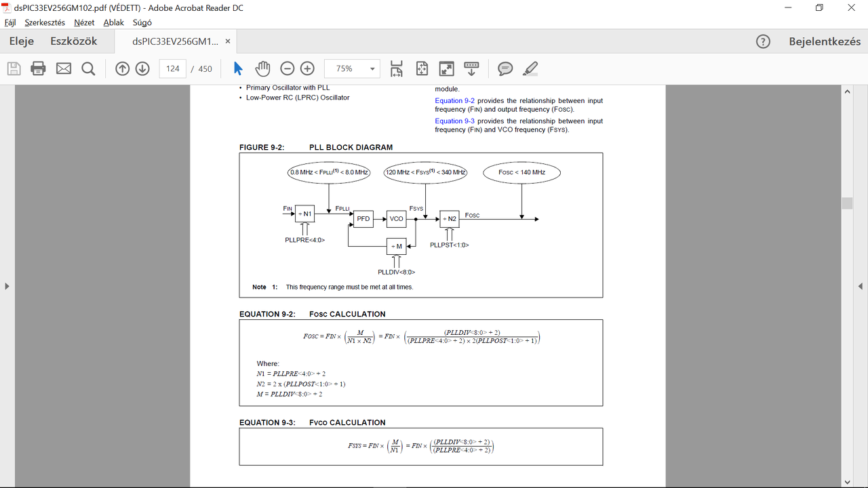868x488 pixels.
Task: Switch to full screen mode icon
Action: tap(446, 68)
